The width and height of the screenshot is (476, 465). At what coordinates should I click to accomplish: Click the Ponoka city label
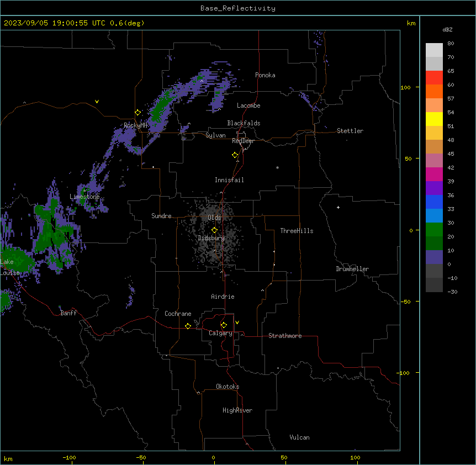(x=265, y=75)
